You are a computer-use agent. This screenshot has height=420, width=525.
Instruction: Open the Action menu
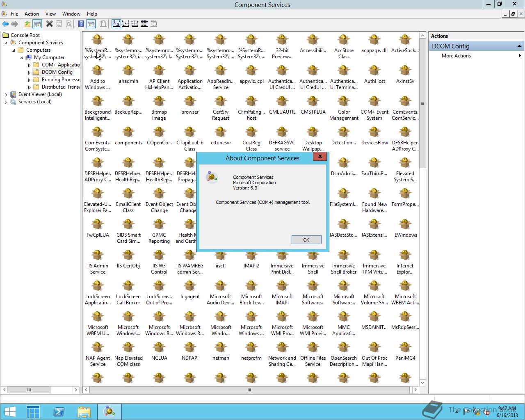coord(32,14)
